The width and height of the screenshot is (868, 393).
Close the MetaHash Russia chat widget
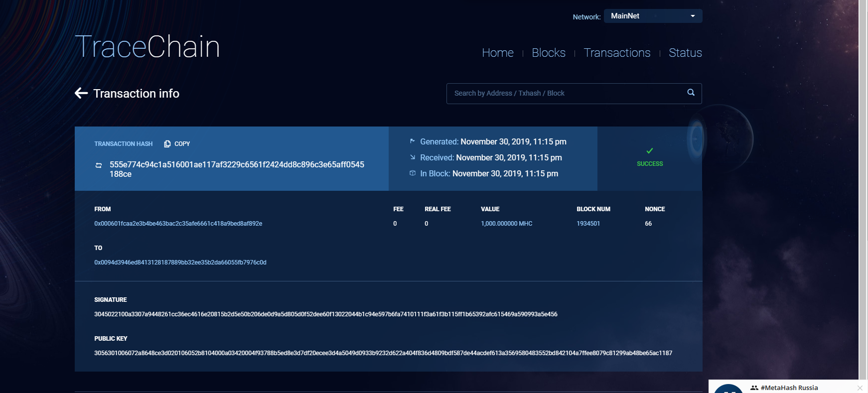tap(860, 388)
